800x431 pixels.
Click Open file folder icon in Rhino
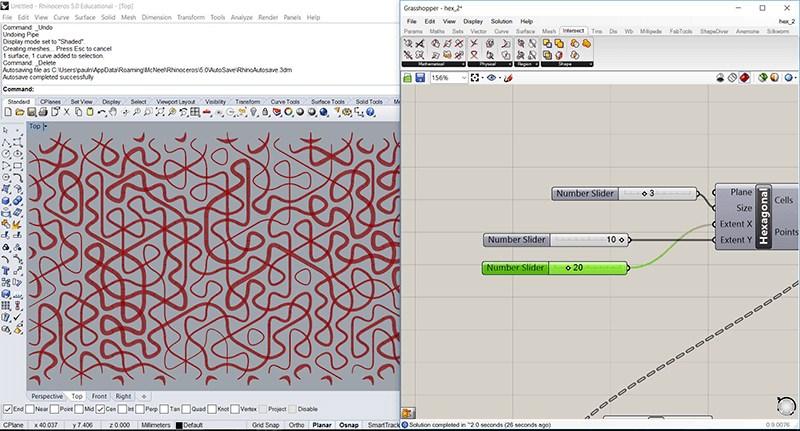pos(19,112)
